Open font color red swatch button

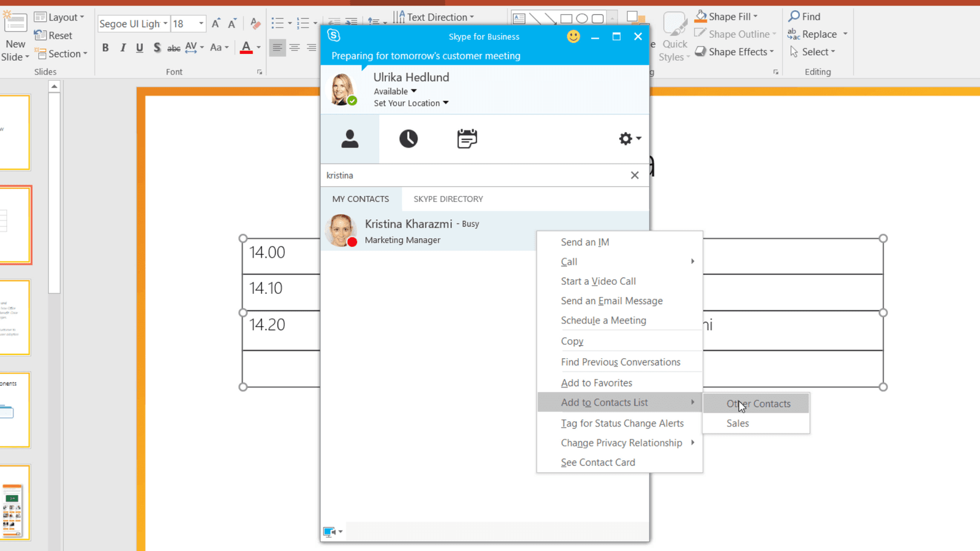click(246, 48)
